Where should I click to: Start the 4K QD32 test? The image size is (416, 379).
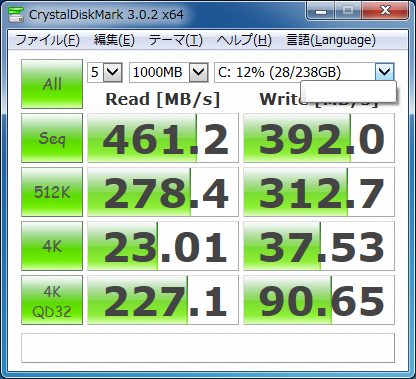click(x=52, y=300)
